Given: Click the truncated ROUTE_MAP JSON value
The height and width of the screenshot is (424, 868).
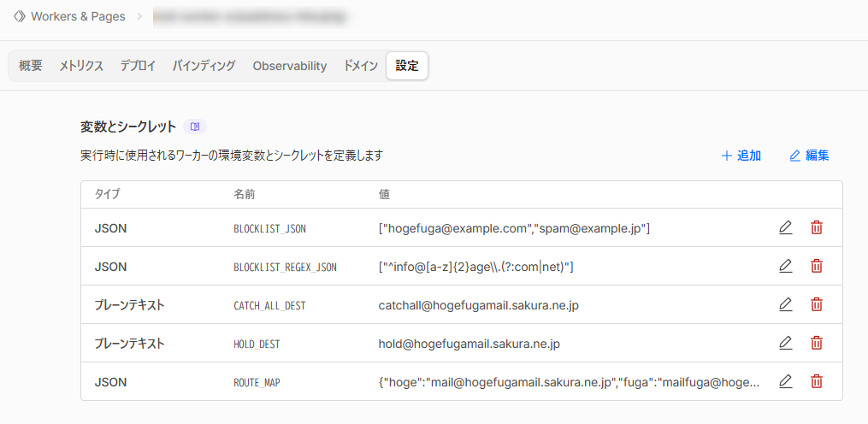Looking at the screenshot, I should (569, 382).
